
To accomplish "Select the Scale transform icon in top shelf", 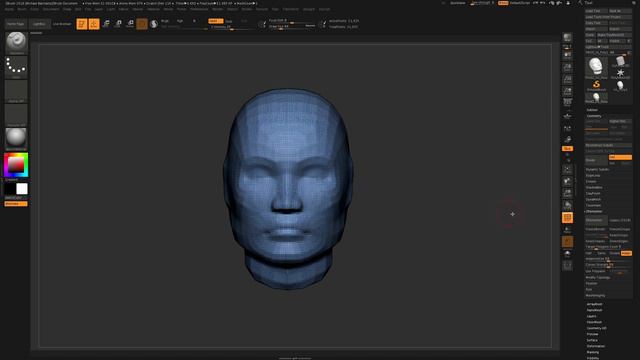I will (118, 24).
